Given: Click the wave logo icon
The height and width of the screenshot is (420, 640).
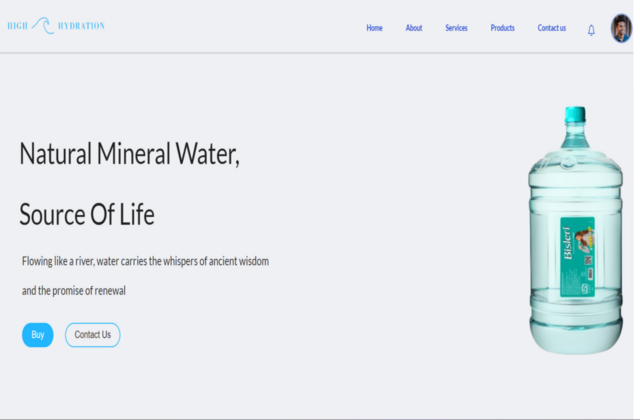Looking at the screenshot, I should pyautogui.click(x=43, y=25).
